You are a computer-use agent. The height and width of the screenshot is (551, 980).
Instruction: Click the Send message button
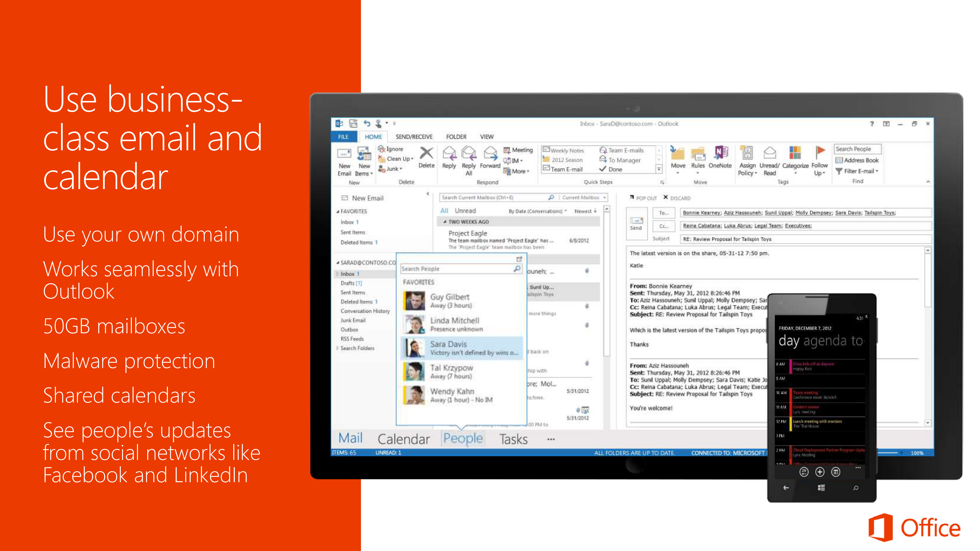point(636,224)
